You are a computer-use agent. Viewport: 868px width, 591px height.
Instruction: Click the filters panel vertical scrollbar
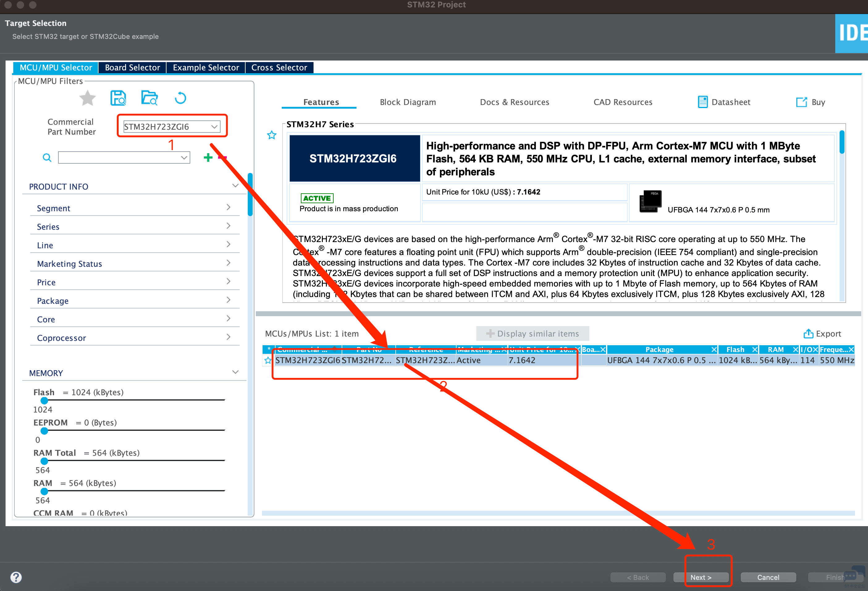pos(250,195)
